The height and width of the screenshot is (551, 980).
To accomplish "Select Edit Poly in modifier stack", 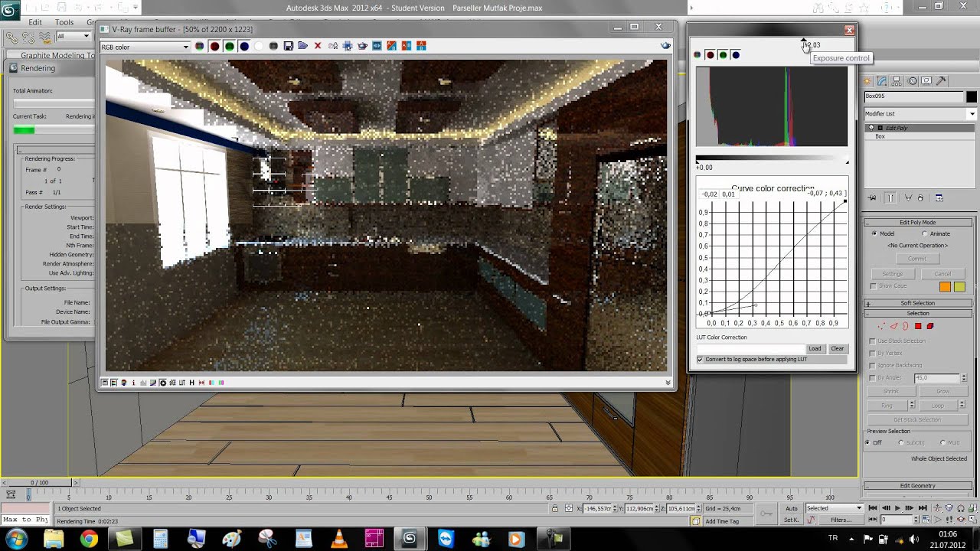I will (x=897, y=128).
